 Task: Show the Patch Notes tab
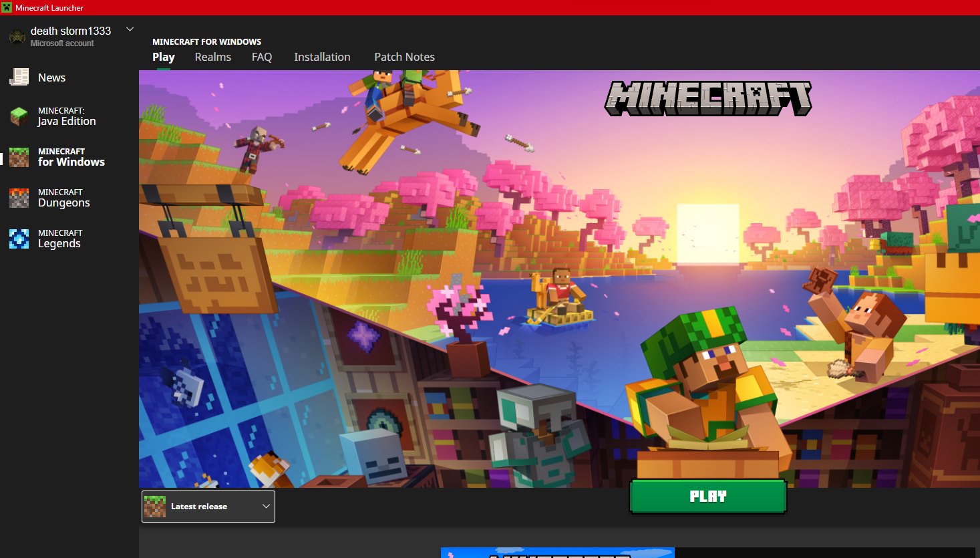404,57
